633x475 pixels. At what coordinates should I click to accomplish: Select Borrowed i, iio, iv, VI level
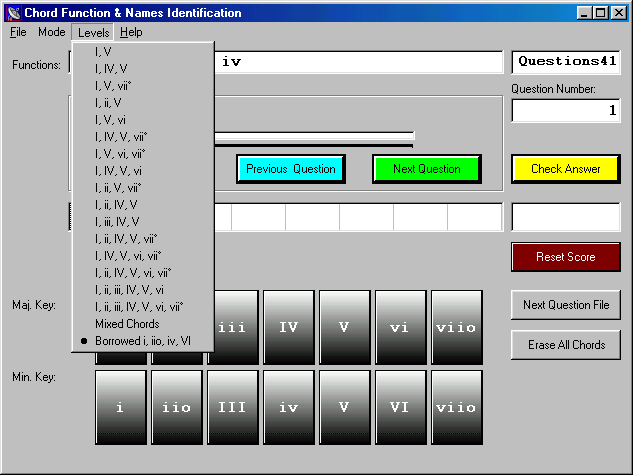click(143, 341)
